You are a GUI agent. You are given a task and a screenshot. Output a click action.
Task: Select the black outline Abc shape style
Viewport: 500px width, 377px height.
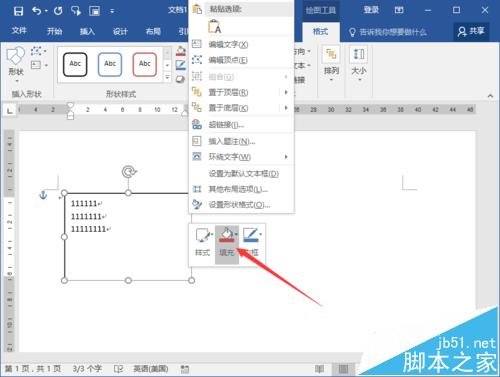coord(75,64)
